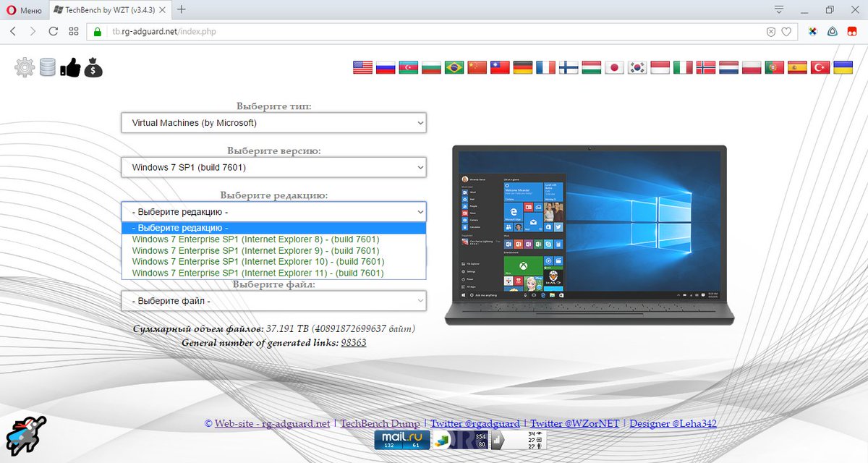Pick the Turkey flag
Viewport: 868px width, 463px height.
(x=820, y=67)
